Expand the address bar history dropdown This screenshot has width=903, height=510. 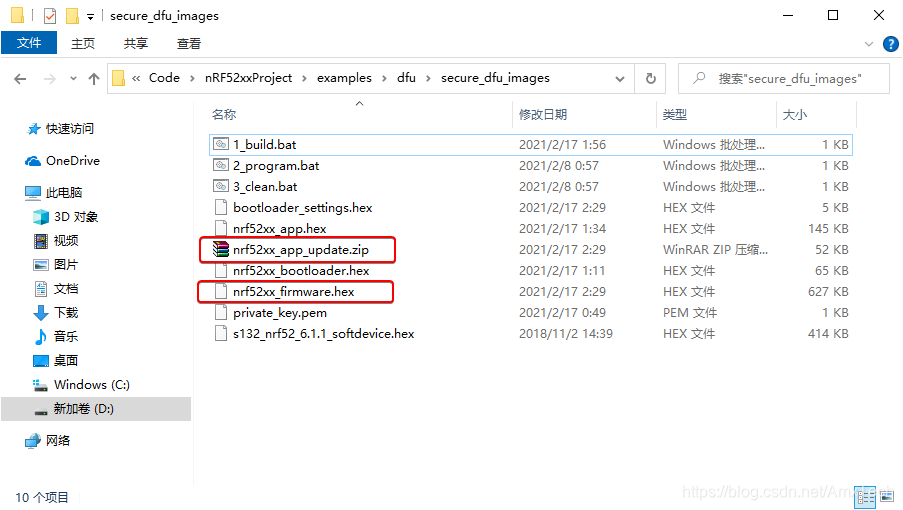[620, 79]
